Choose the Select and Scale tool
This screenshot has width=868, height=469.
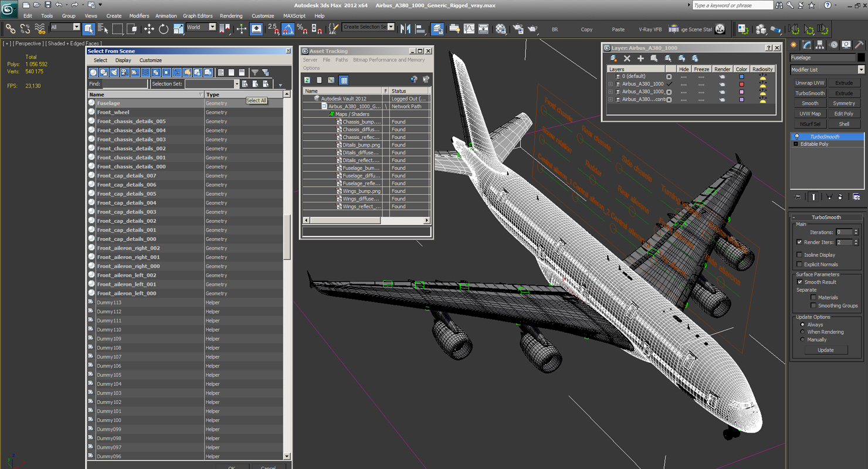click(178, 29)
